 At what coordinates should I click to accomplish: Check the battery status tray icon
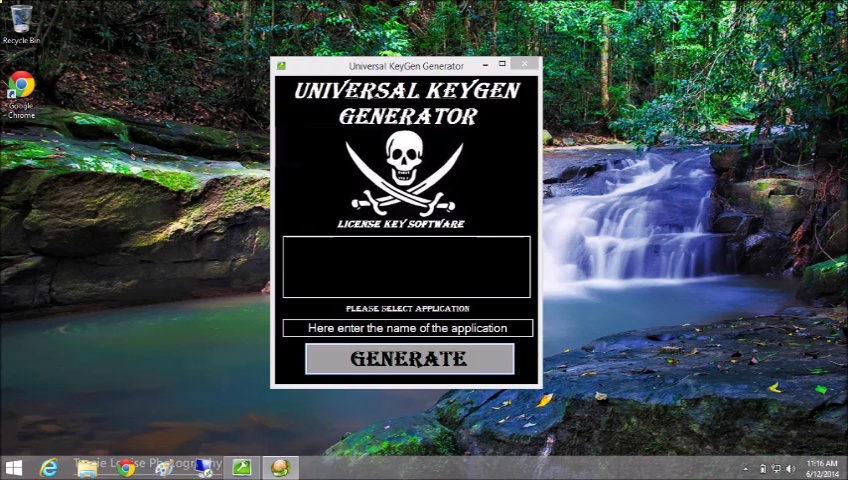click(x=763, y=469)
